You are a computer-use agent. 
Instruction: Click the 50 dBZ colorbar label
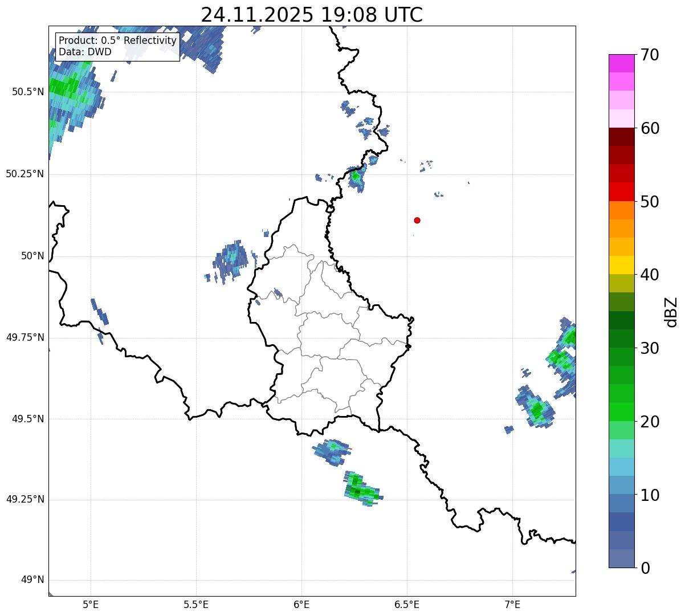650,202
